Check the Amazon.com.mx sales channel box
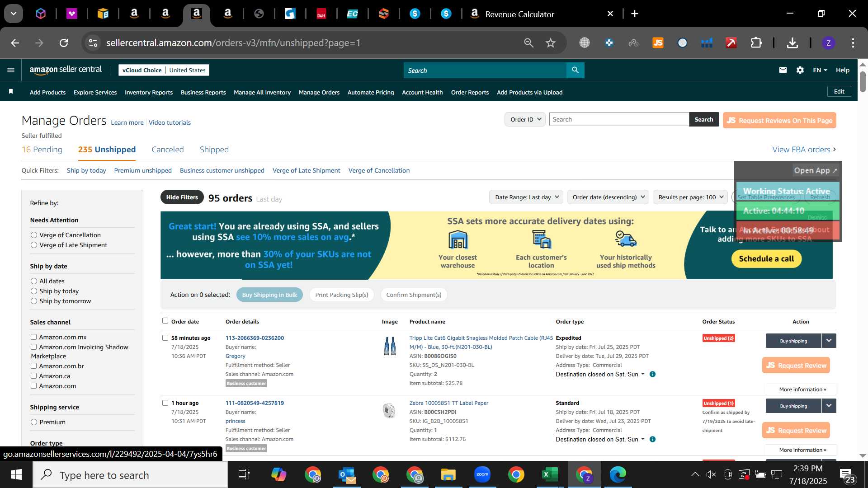 (33, 337)
